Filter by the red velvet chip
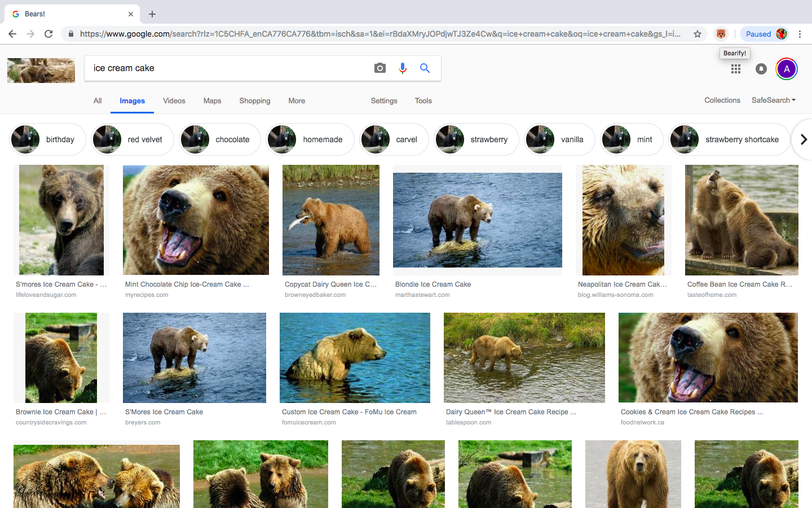 coord(133,139)
